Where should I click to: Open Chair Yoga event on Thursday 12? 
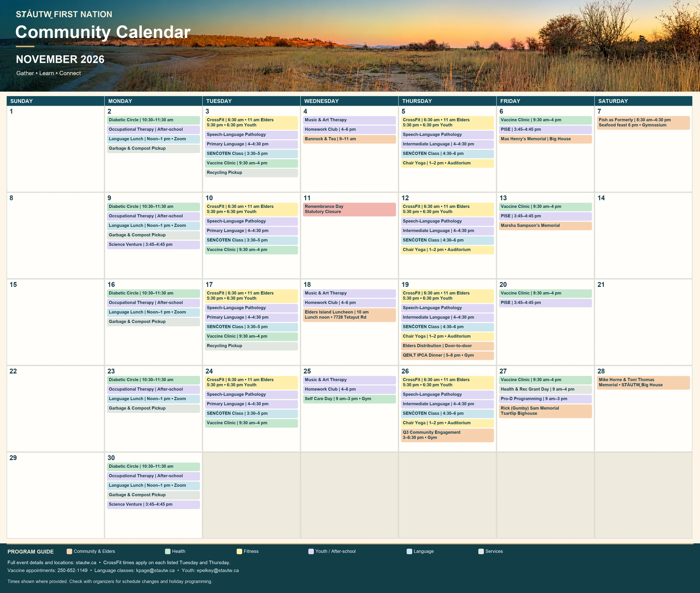pos(447,250)
